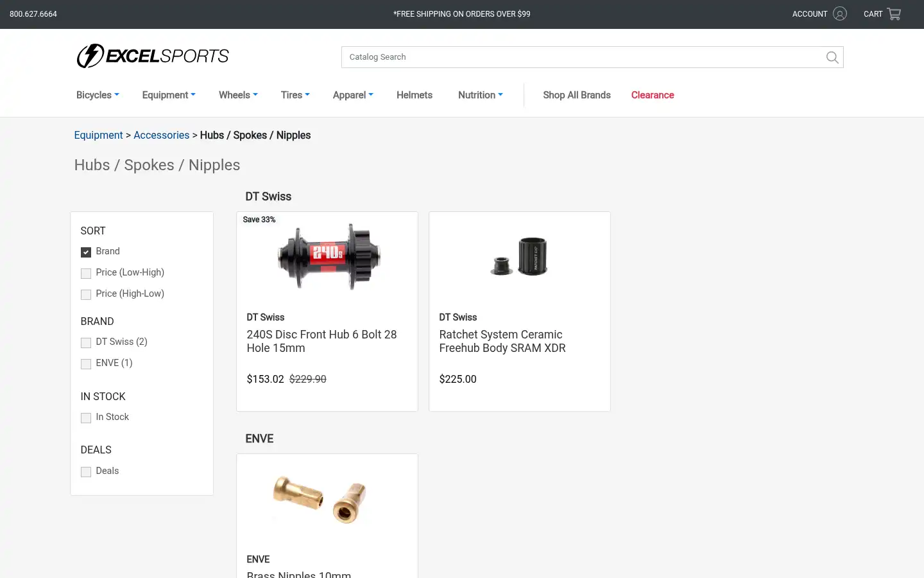Click Hubs / Spokes / Nipples breadcrumb text

255,135
